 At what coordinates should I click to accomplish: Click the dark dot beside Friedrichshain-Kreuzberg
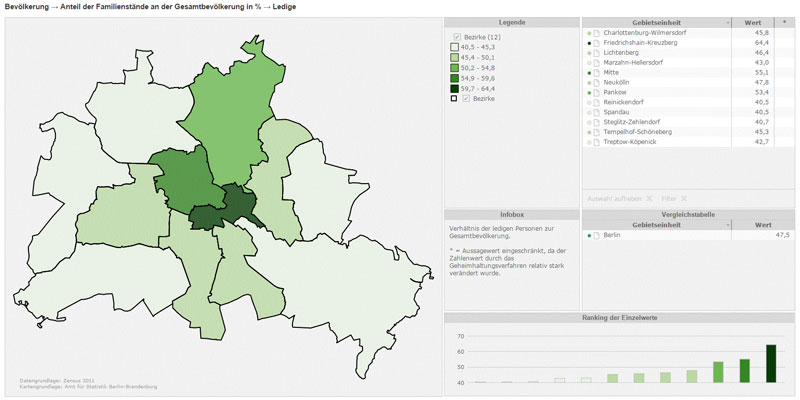point(589,43)
